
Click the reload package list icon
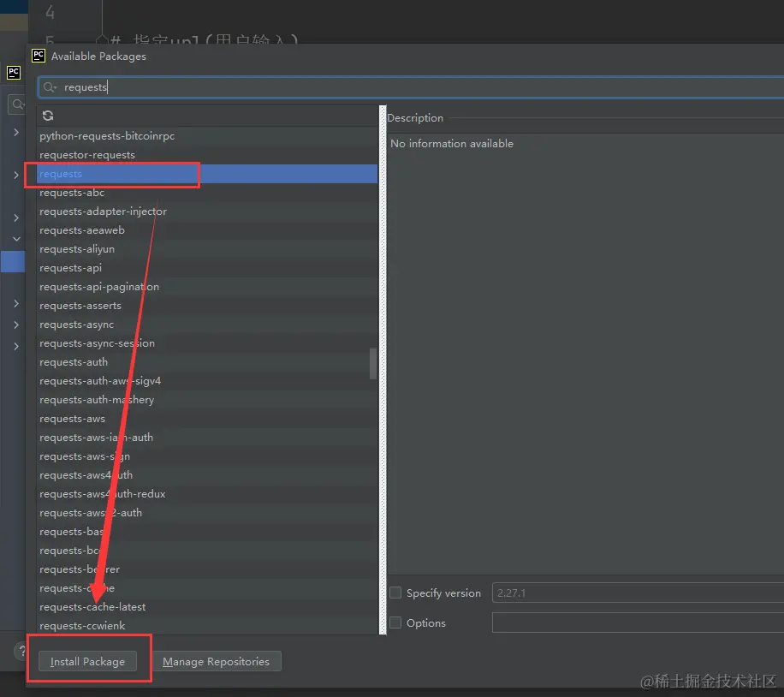pyautogui.click(x=48, y=116)
